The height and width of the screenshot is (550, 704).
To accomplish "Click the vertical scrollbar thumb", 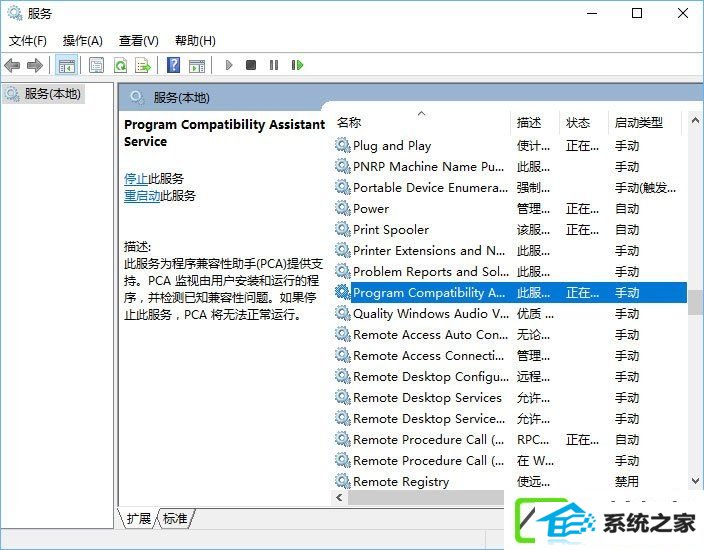I will [x=695, y=302].
